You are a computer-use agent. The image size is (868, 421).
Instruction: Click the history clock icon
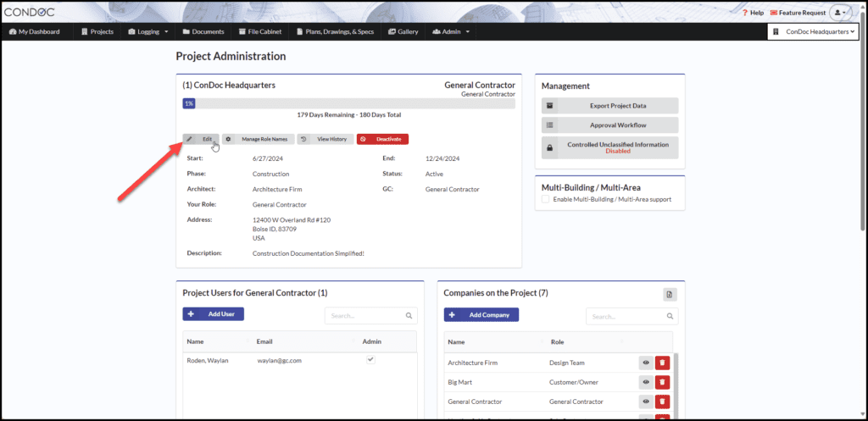click(x=303, y=139)
